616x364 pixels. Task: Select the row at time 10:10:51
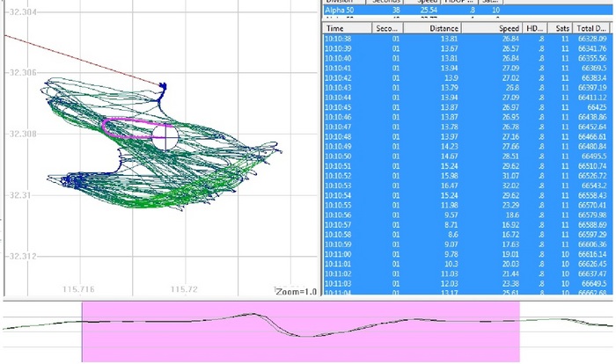pos(467,166)
